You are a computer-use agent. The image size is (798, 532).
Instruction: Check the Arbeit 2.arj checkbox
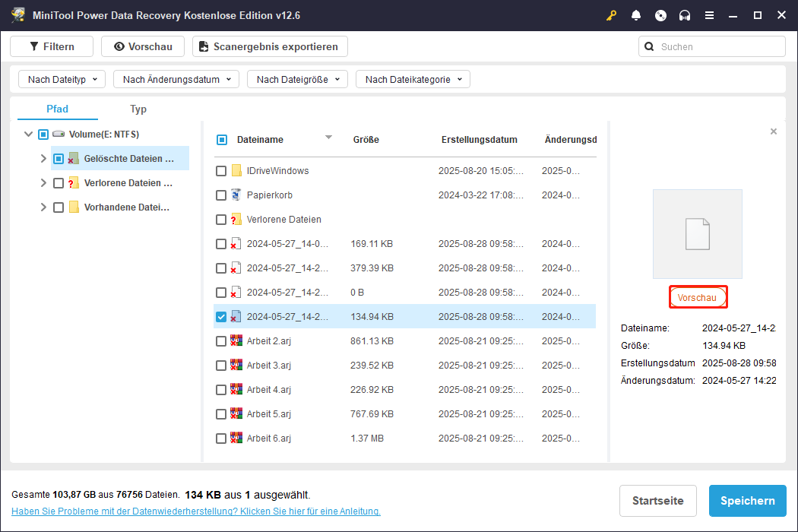(x=221, y=341)
